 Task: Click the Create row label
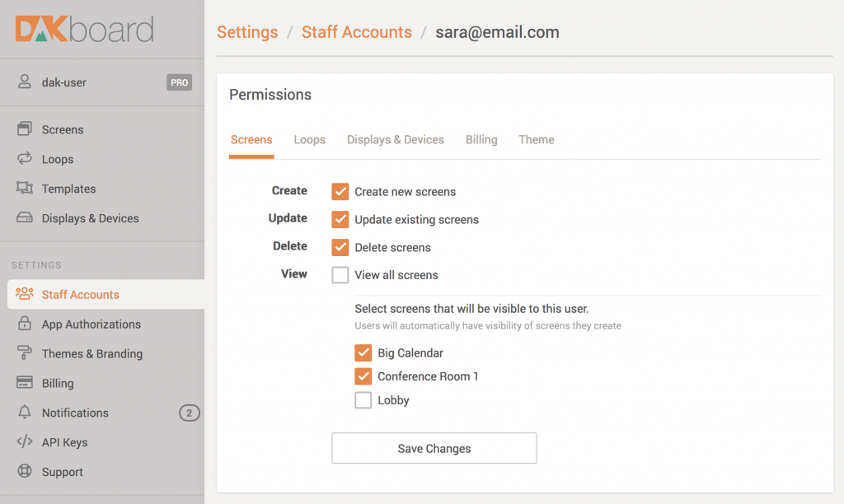pos(289,190)
